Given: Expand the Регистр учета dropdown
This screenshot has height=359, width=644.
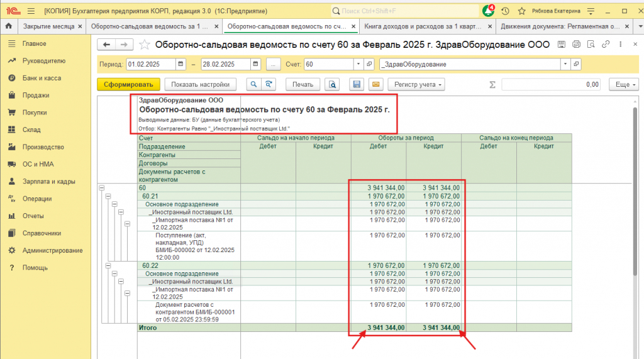Looking at the screenshot, I should (x=416, y=84).
